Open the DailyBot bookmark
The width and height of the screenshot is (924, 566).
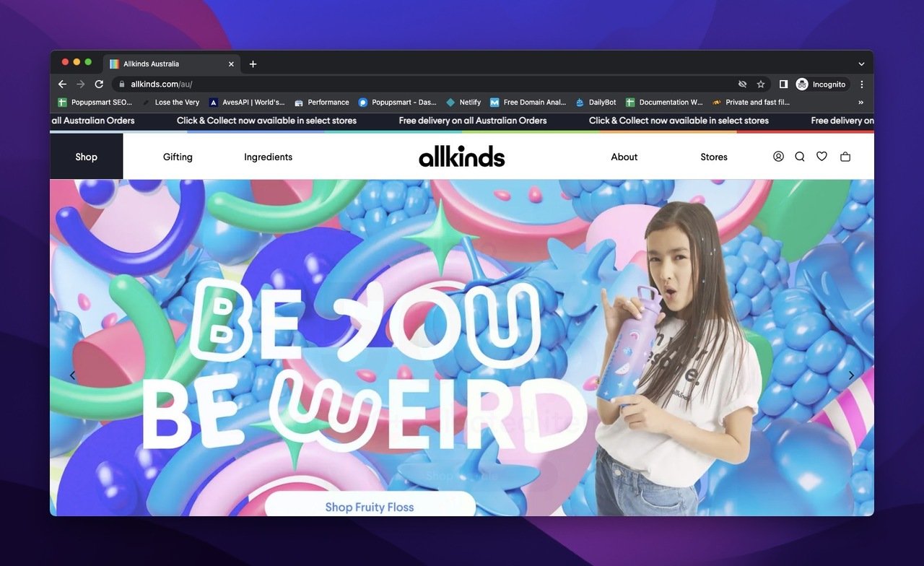click(596, 103)
